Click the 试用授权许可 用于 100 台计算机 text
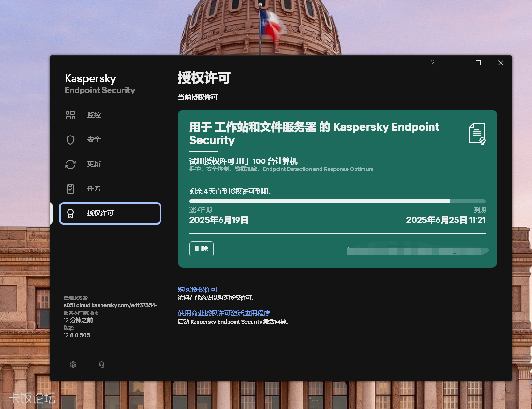Image resolution: width=532 pixels, height=409 pixels. click(243, 161)
